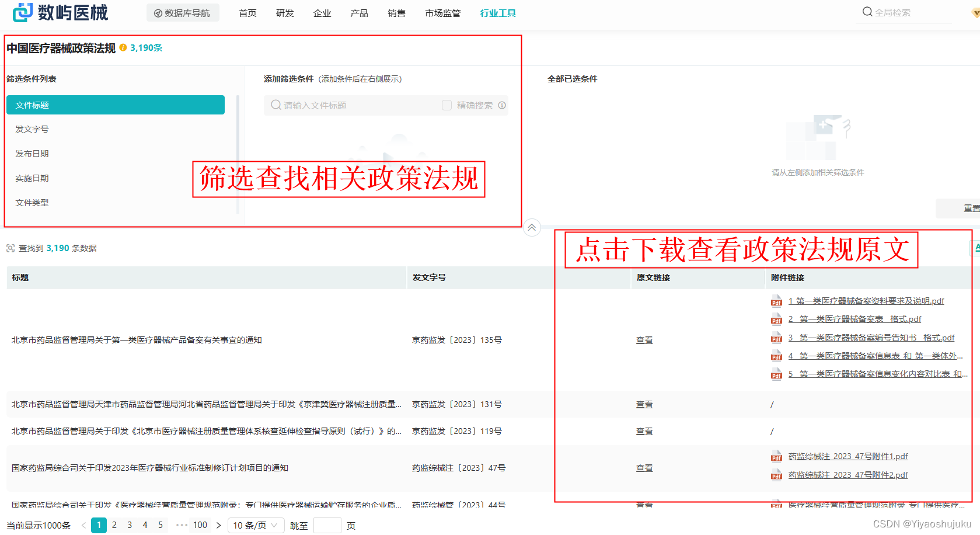Click PDF icon of 47号附件2
This screenshot has height=535, width=980.
coord(776,475)
